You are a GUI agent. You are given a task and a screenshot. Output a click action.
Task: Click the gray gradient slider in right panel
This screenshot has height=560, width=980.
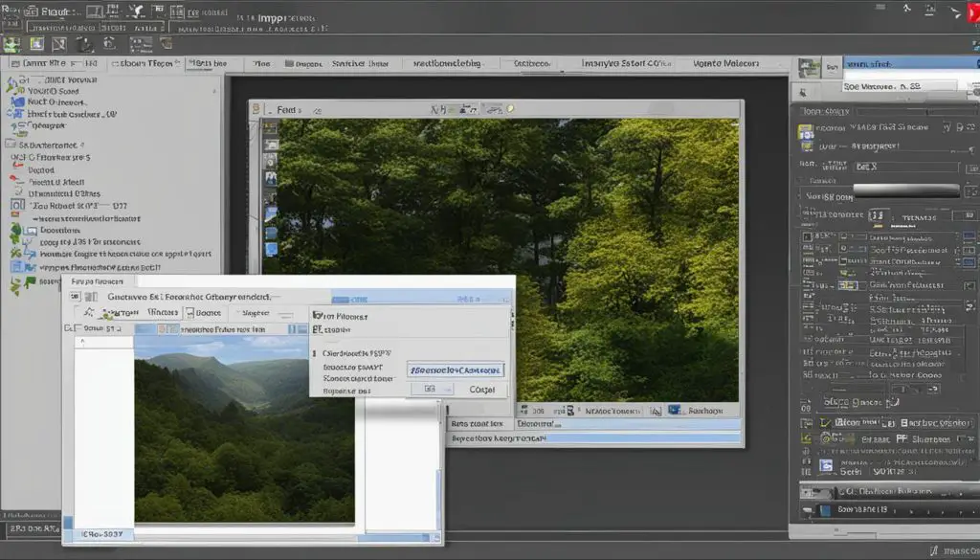tap(905, 190)
